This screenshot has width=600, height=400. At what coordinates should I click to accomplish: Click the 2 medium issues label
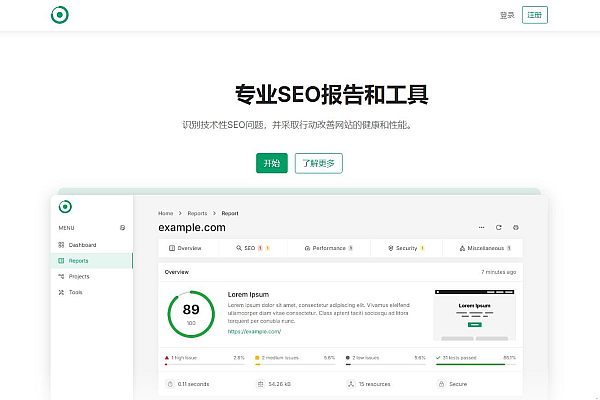tap(280, 358)
